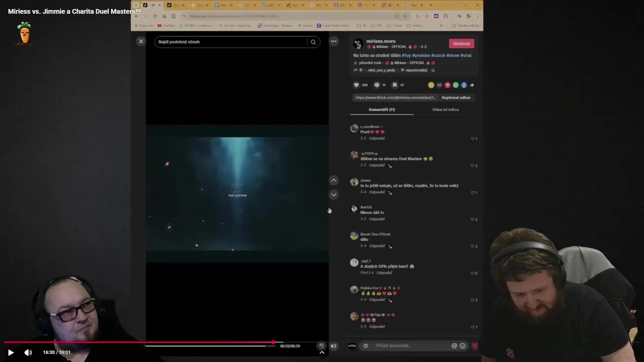Go to previous video with up chevron
644x362 pixels.
(x=334, y=180)
